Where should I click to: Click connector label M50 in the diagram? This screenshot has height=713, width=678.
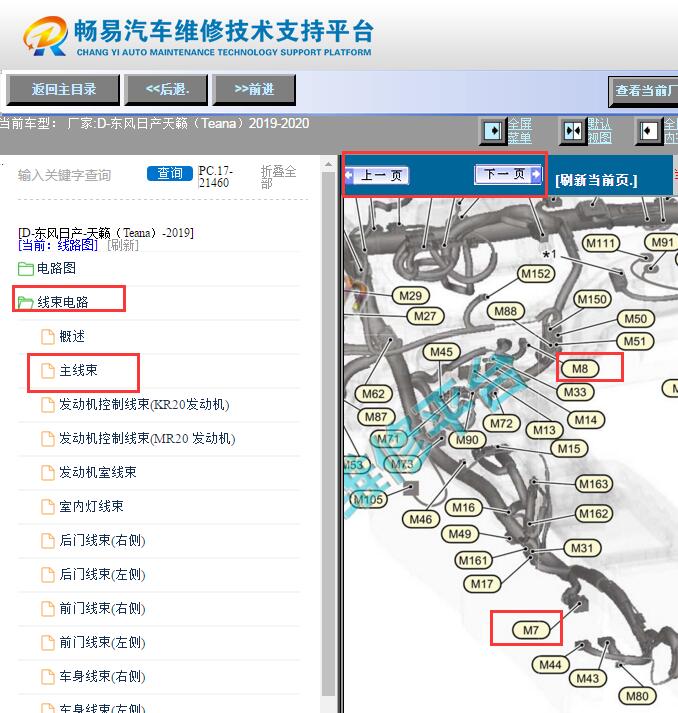pyautogui.click(x=636, y=319)
